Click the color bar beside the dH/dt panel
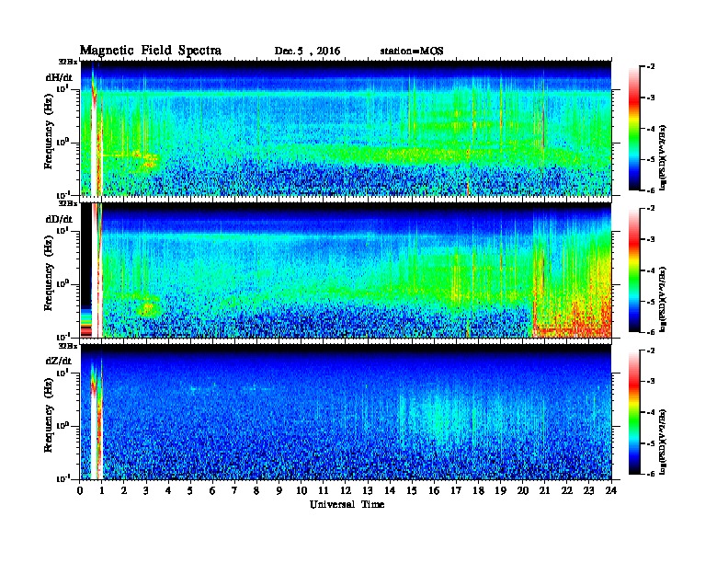The width and height of the screenshot is (728, 563). coord(634,129)
